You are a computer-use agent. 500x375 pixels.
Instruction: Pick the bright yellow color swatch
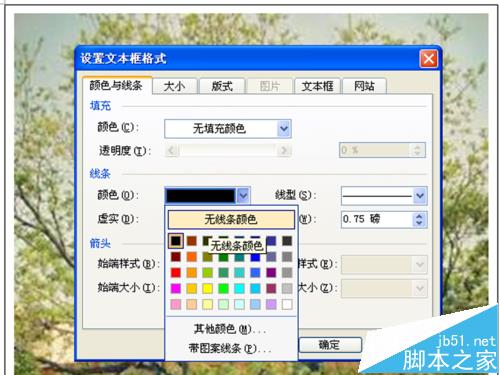coord(207,288)
